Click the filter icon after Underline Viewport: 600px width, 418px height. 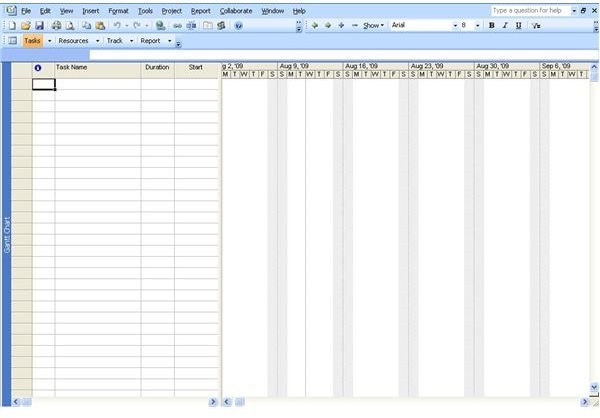(536, 26)
